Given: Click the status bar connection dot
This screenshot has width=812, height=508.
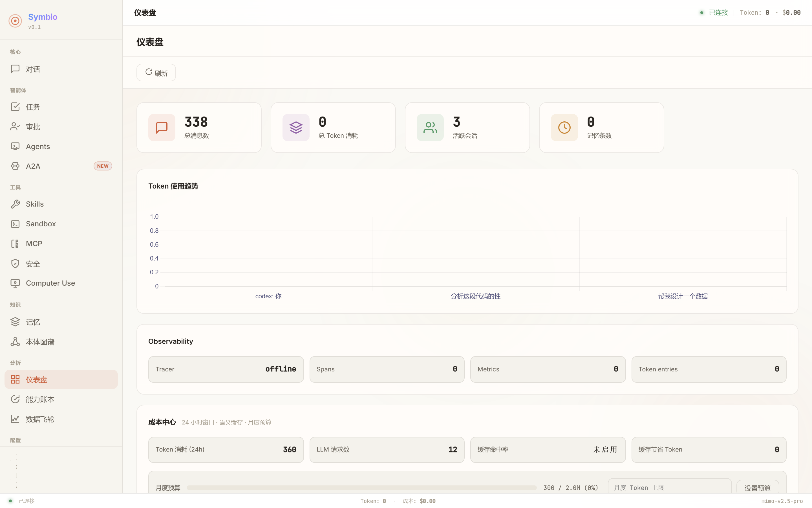Looking at the screenshot, I should [x=10, y=501].
